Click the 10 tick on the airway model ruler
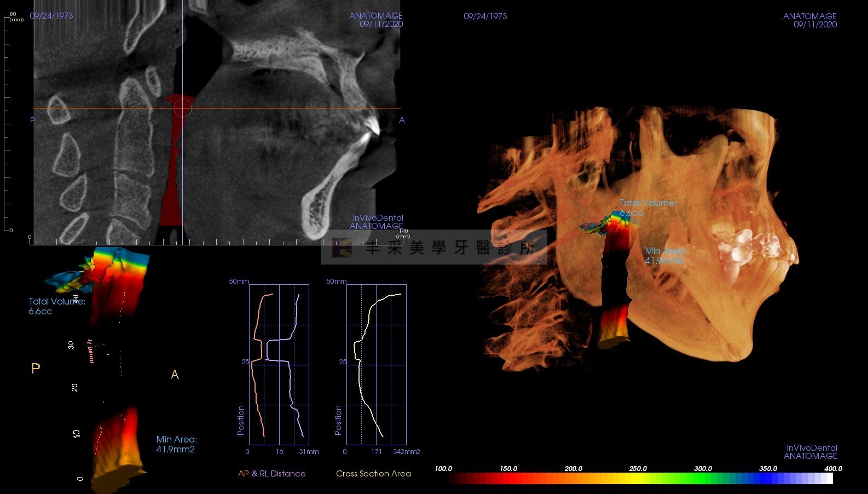This screenshot has width=868, height=494. 76,433
